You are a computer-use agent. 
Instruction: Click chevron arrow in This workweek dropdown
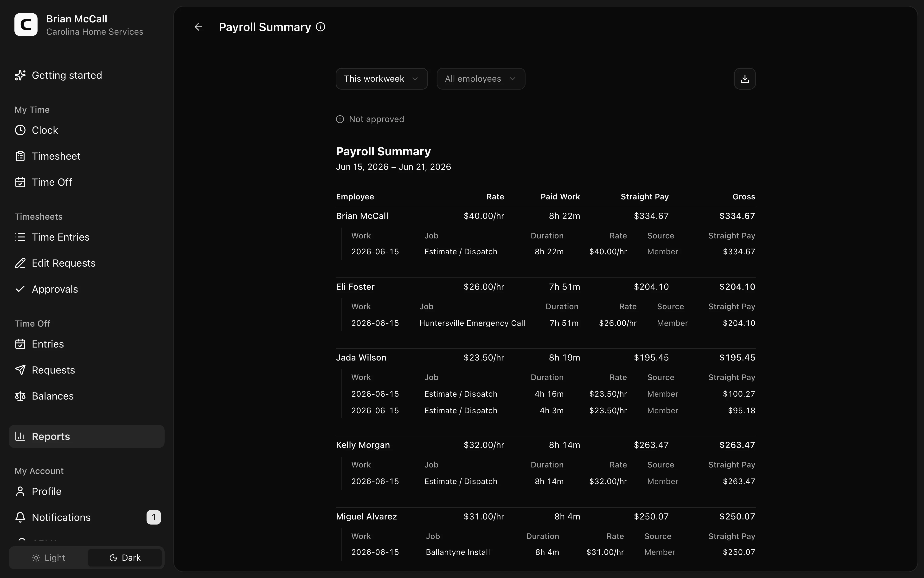point(415,79)
